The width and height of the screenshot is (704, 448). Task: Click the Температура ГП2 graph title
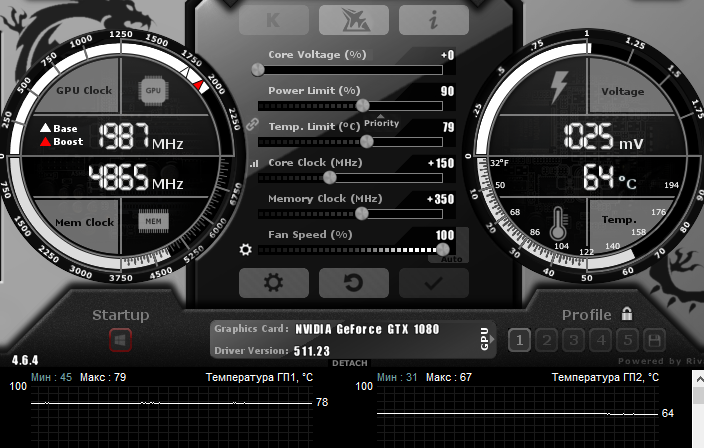(x=605, y=377)
